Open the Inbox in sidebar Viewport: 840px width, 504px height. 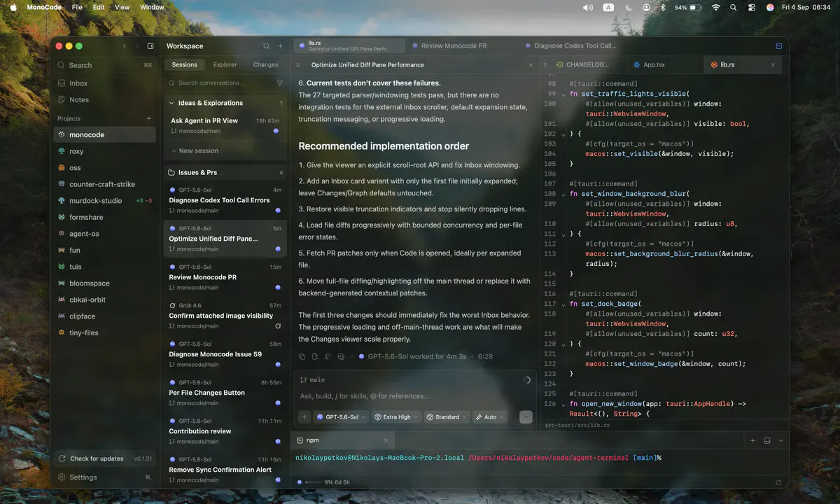pos(105,83)
